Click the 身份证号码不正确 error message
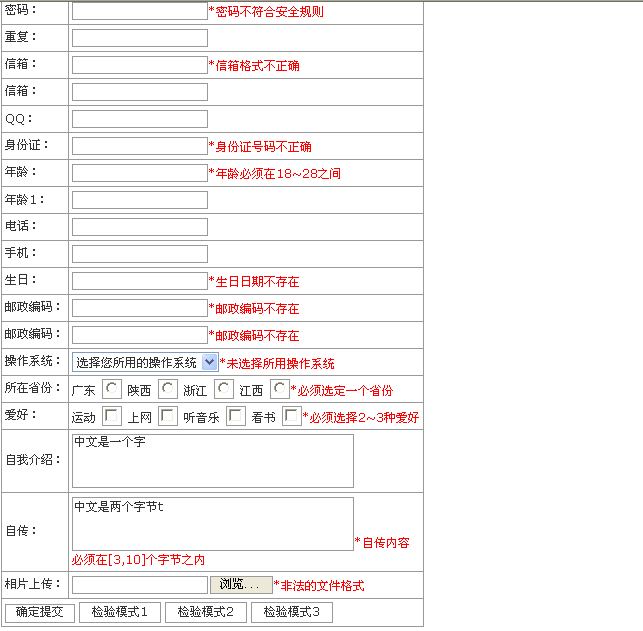The image size is (643, 631). point(260,146)
